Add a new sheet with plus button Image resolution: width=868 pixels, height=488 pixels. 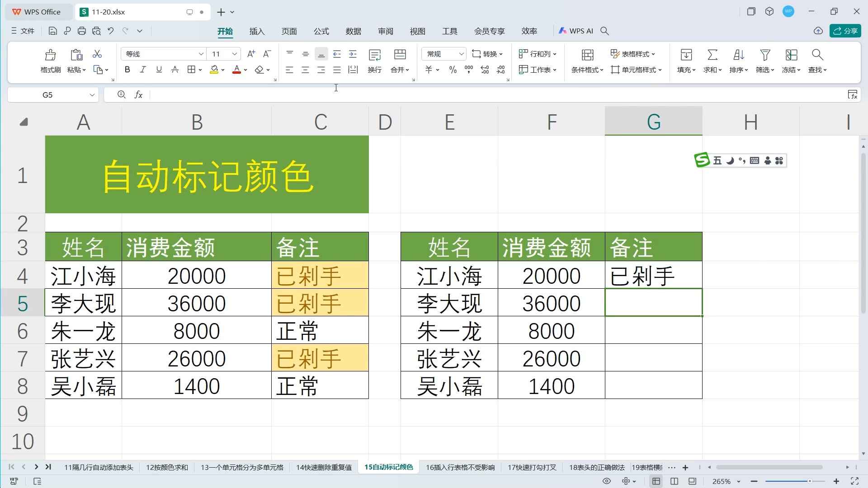point(685,468)
